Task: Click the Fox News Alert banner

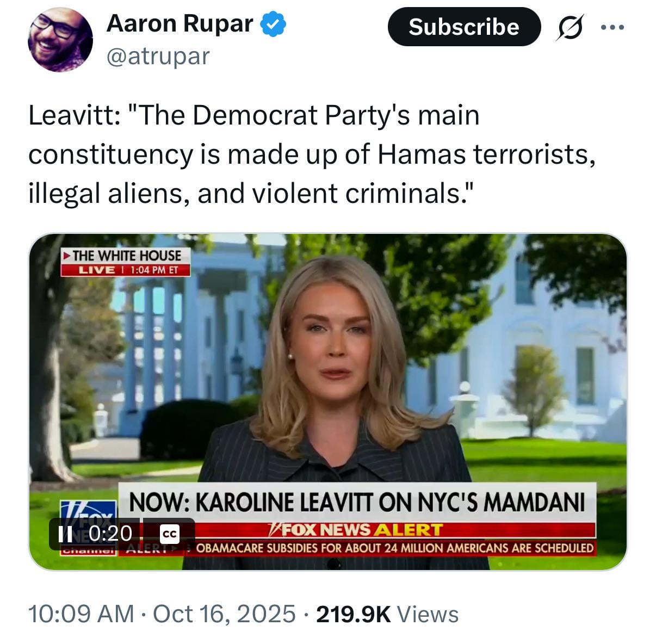Action: (356, 529)
